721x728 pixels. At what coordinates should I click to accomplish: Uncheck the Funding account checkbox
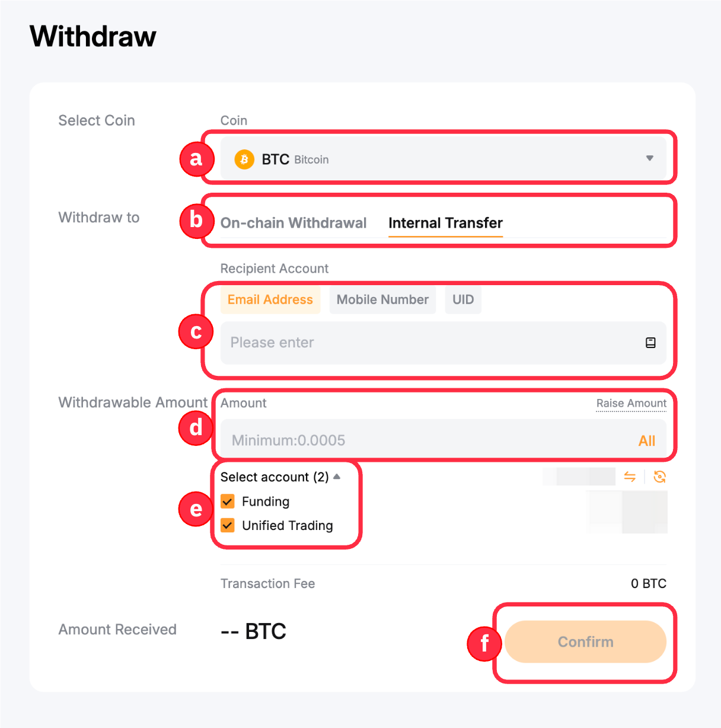(228, 502)
